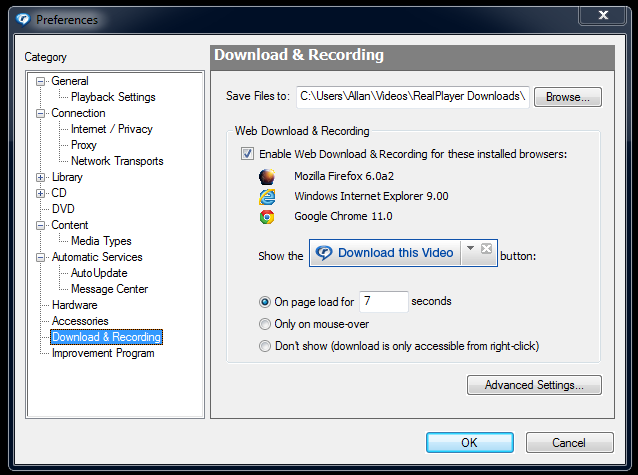Image resolution: width=638 pixels, height=475 pixels.
Task: Expand the Library tree node
Action: 40,177
